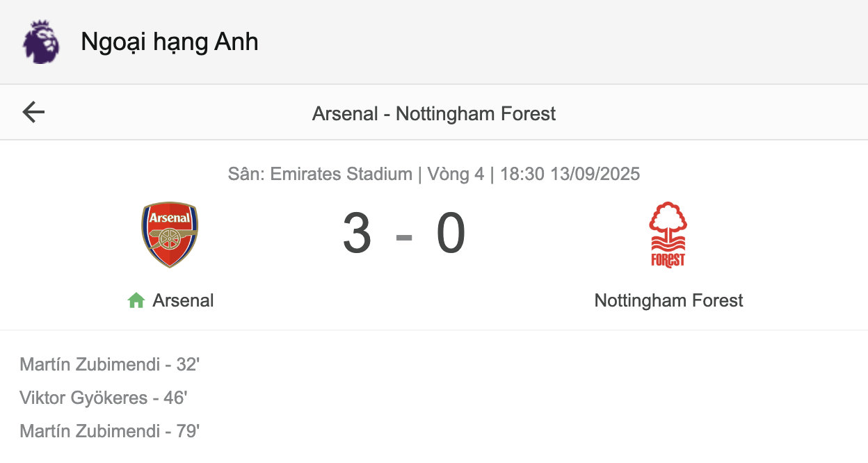The image size is (868, 463).
Task: Open the Nottingham Forest team name link
Action: click(668, 300)
